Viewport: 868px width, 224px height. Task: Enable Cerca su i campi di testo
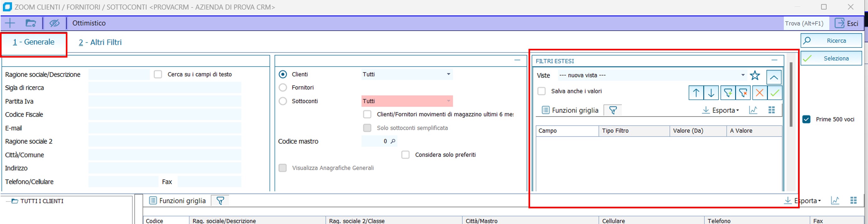tap(158, 74)
